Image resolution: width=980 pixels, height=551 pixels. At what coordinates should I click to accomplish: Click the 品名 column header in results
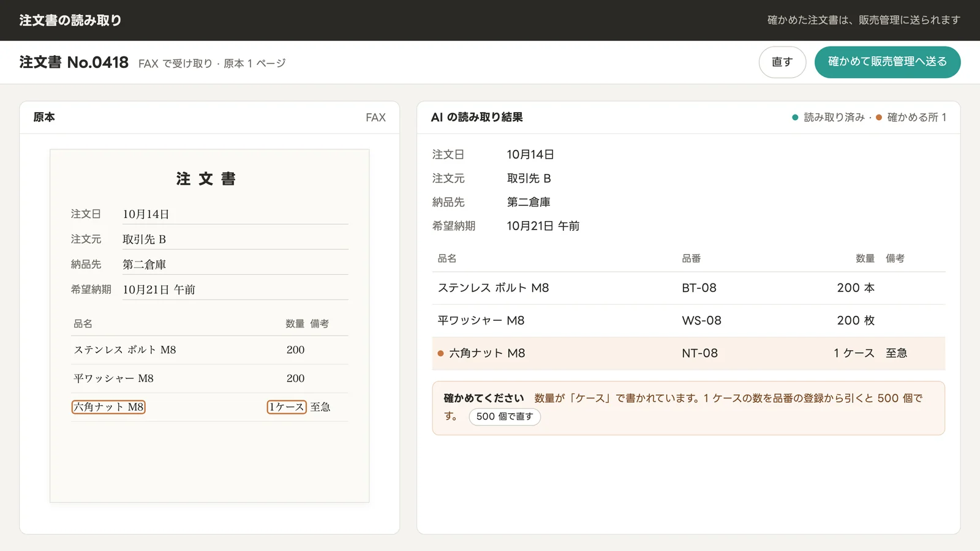point(447,258)
